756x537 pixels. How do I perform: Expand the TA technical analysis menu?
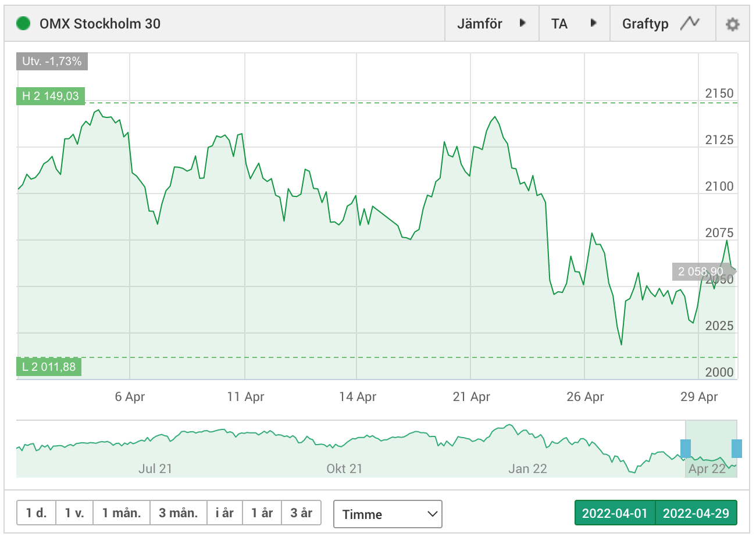coord(575,24)
